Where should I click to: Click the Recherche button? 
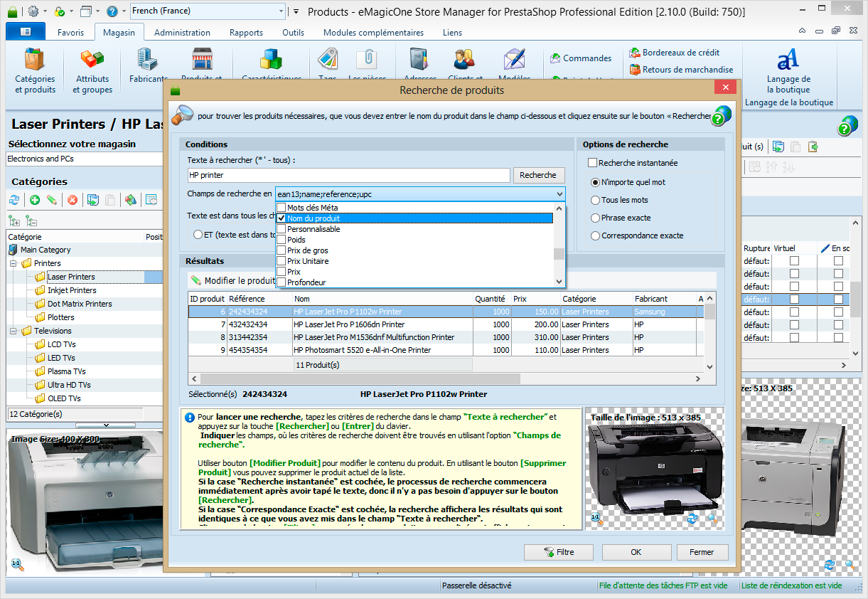pyautogui.click(x=538, y=175)
